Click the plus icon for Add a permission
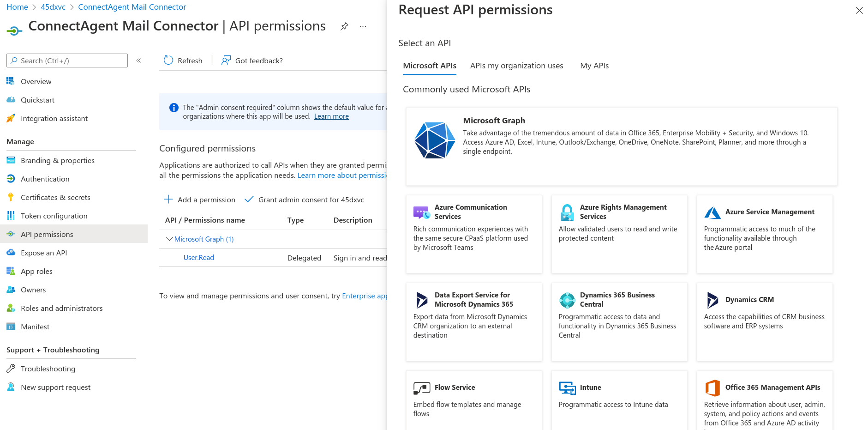This screenshot has width=868, height=430. point(168,200)
